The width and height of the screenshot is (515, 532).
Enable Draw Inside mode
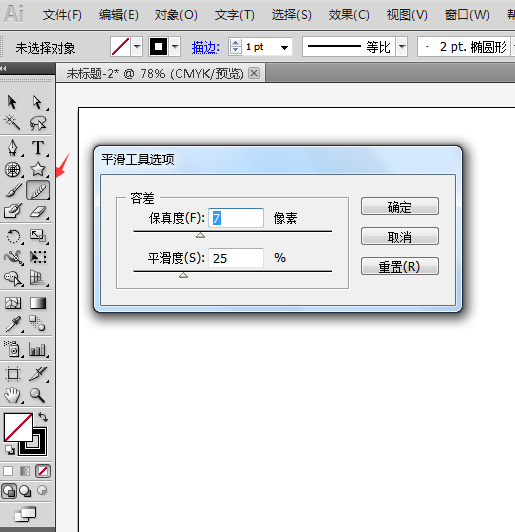(x=42, y=490)
